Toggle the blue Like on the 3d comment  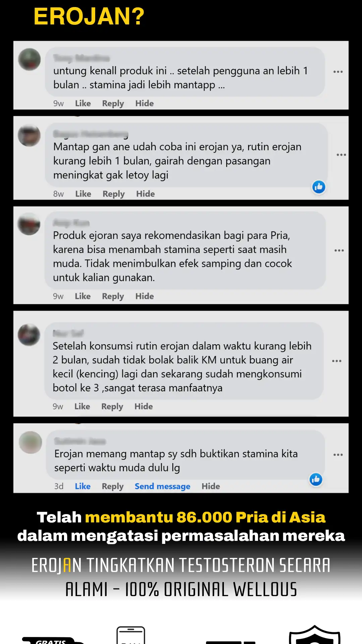pos(83,486)
